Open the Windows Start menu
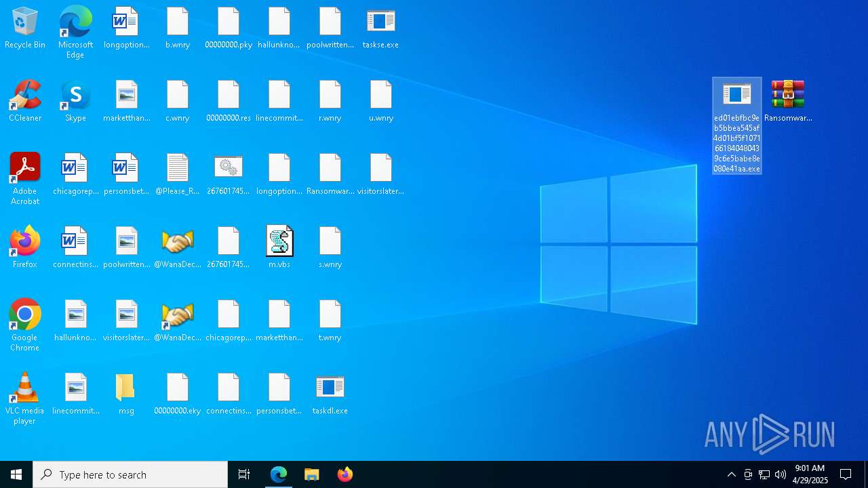This screenshot has width=868, height=488. [x=16, y=474]
